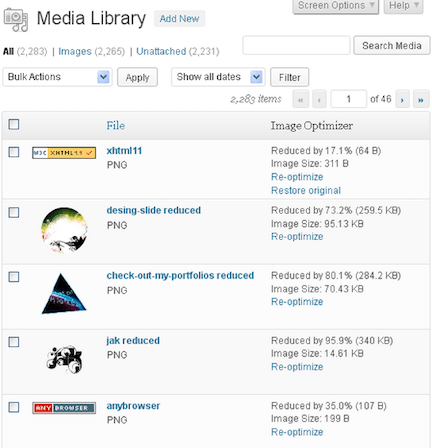Click Restore original for xhtml11
Viewport: 432px width, 448px height.
[306, 190]
